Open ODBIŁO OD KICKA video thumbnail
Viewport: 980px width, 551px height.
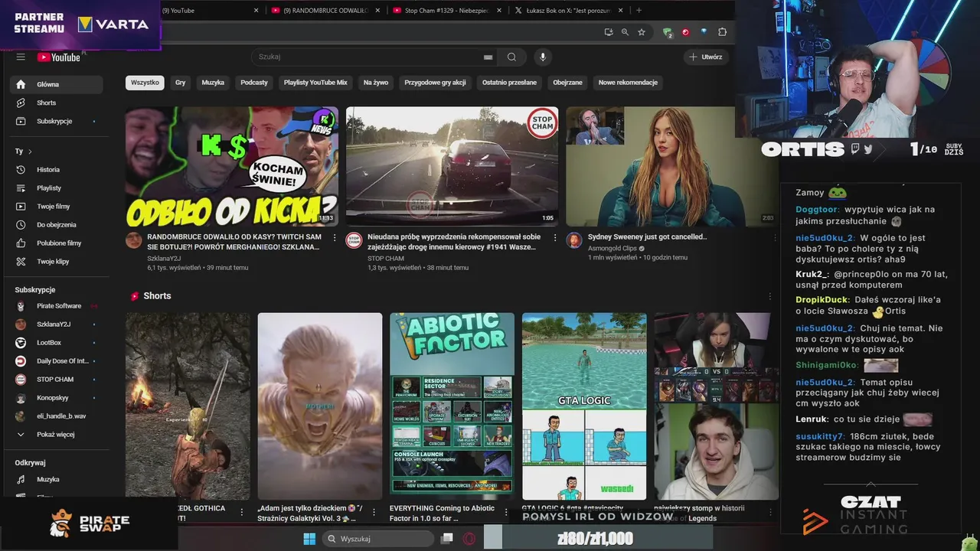click(x=232, y=166)
